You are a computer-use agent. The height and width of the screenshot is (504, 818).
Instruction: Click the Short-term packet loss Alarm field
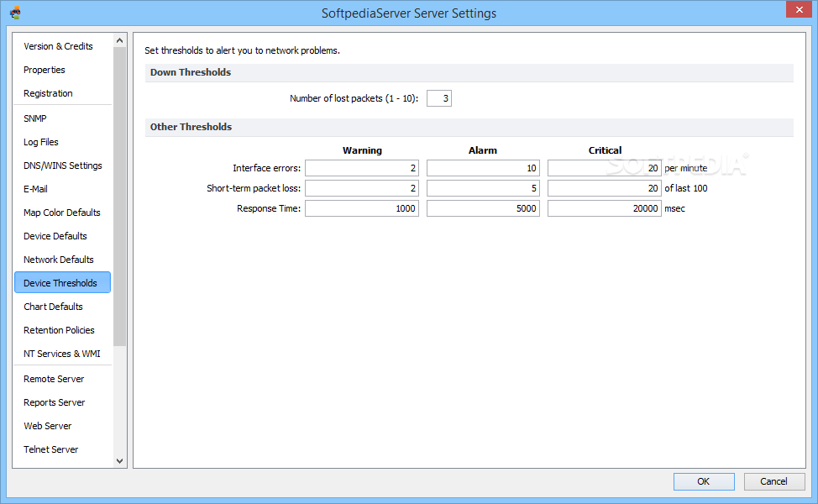(x=483, y=188)
